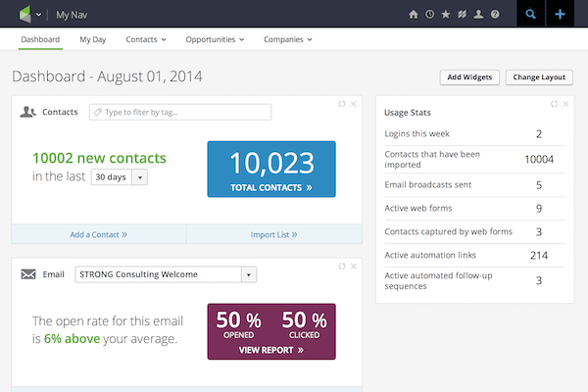Close the Contacts widget
The image size is (588, 392).
(354, 103)
